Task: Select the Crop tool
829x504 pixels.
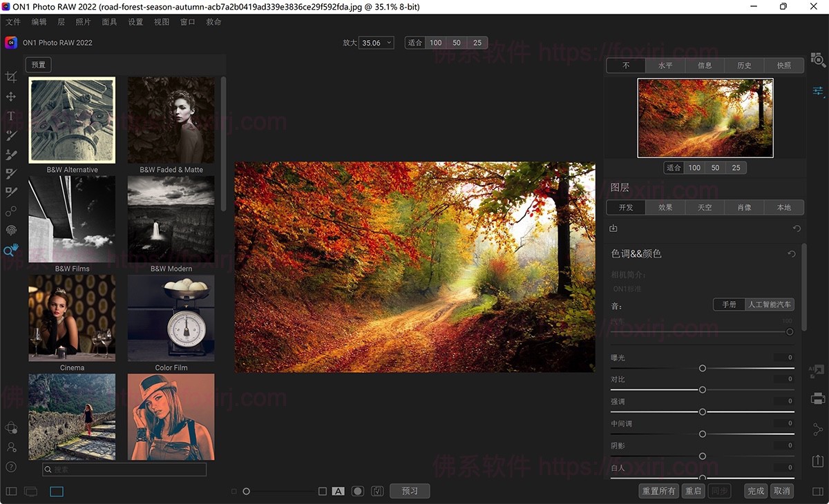Action: pos(10,77)
